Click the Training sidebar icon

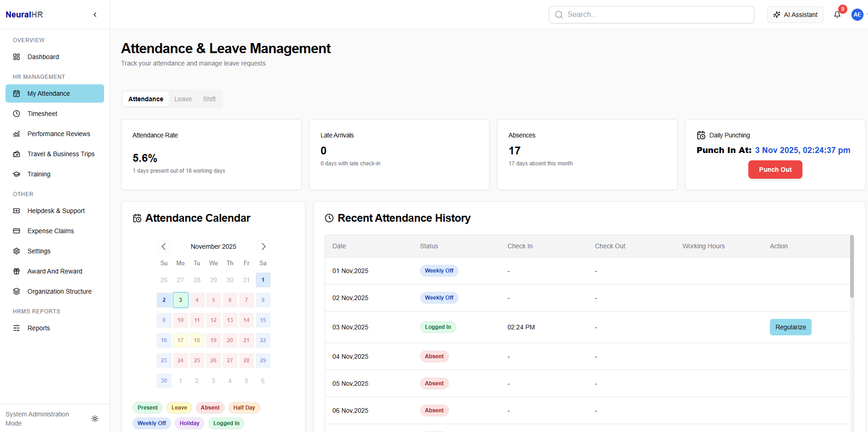pos(16,174)
